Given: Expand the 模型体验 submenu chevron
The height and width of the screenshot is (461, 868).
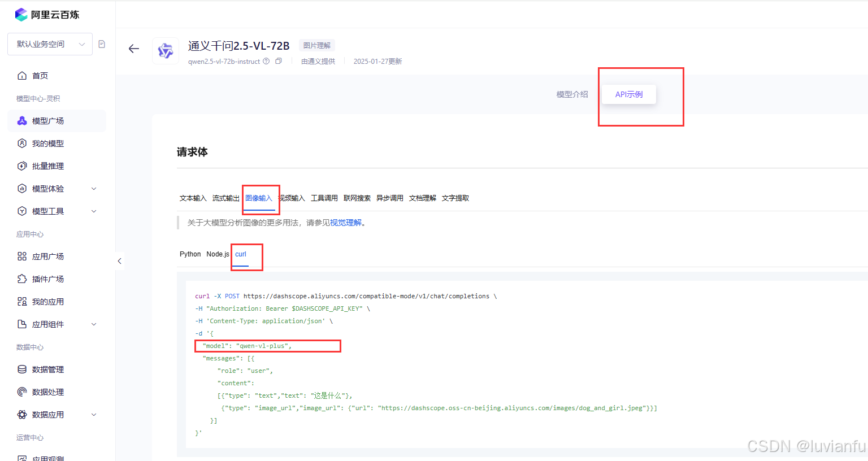Looking at the screenshot, I should (x=94, y=189).
